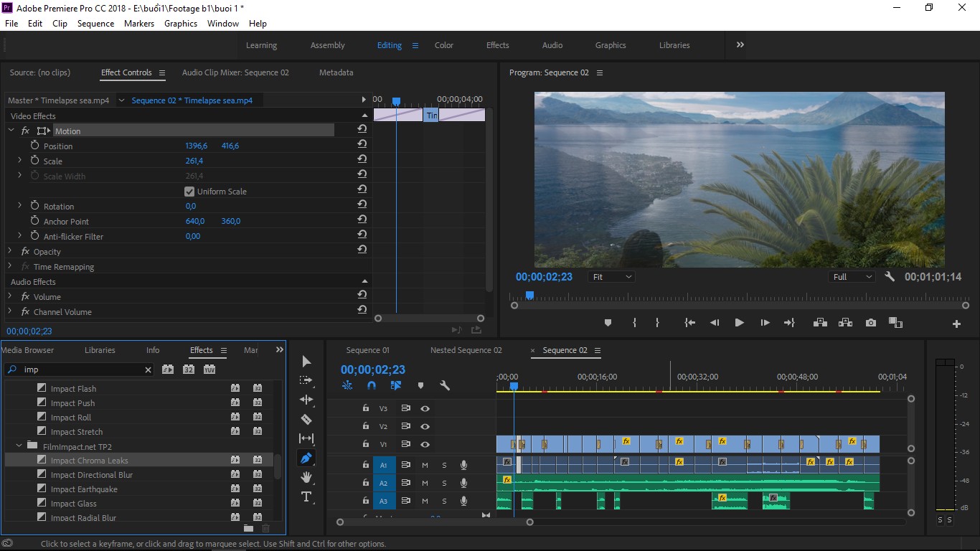The height and width of the screenshot is (551, 980).
Task: Go to In point in Program monitor
Action: pos(690,323)
